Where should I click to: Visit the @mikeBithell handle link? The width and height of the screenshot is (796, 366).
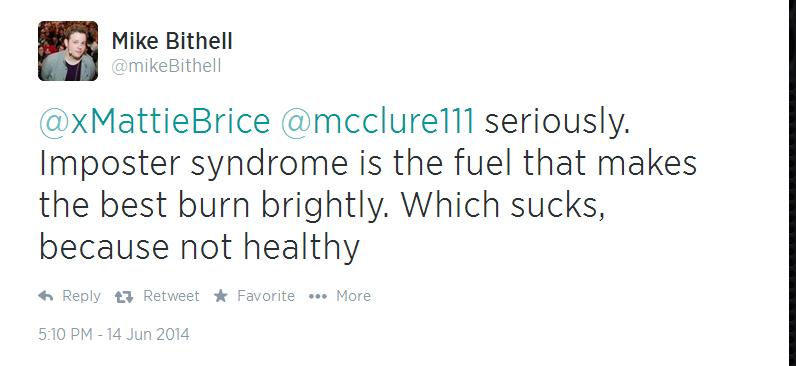click(x=166, y=66)
